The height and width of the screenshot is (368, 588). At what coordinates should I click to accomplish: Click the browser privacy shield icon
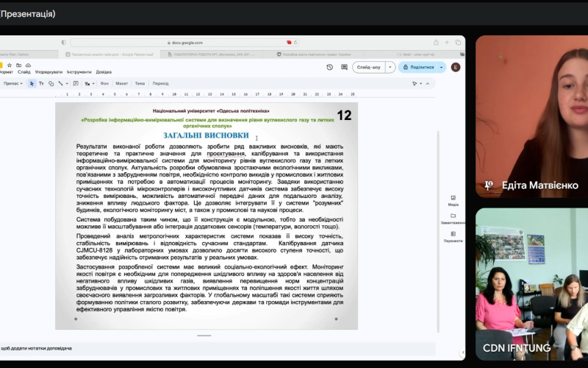(x=63, y=43)
